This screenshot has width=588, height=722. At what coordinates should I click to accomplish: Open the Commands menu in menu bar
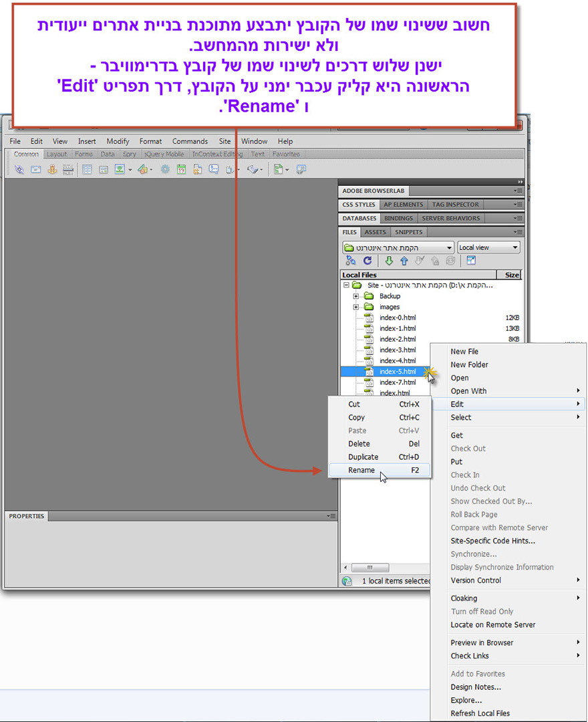pos(190,141)
